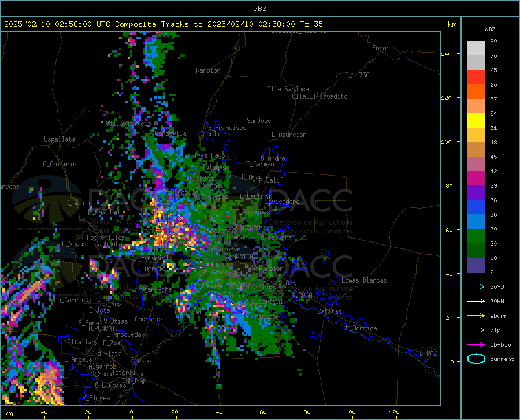Viewport: 520px width, 420px height.
Task: Click the 'Anchoris' map label
Action: click(x=148, y=319)
